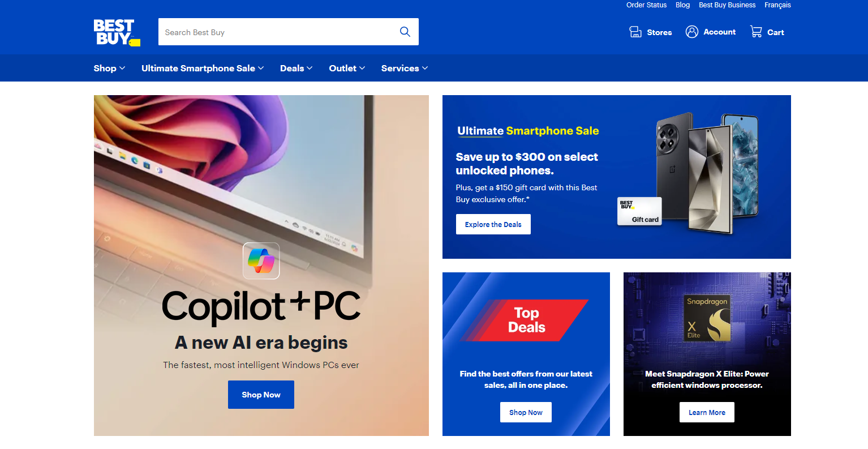Viewport: 868px width, 449px height.
Task: Go to the Blog link
Action: coord(682,5)
